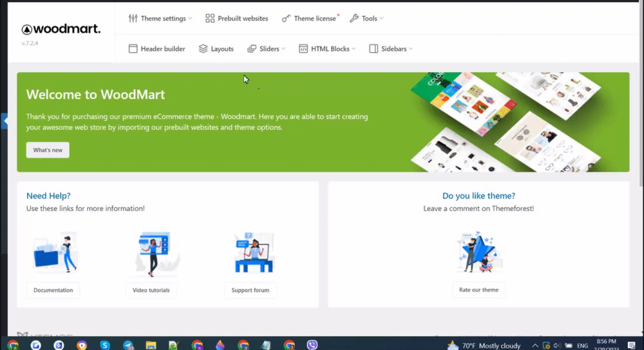Image resolution: width=644 pixels, height=350 pixels.
Task: Click the HTML Blocks code icon
Action: [303, 49]
